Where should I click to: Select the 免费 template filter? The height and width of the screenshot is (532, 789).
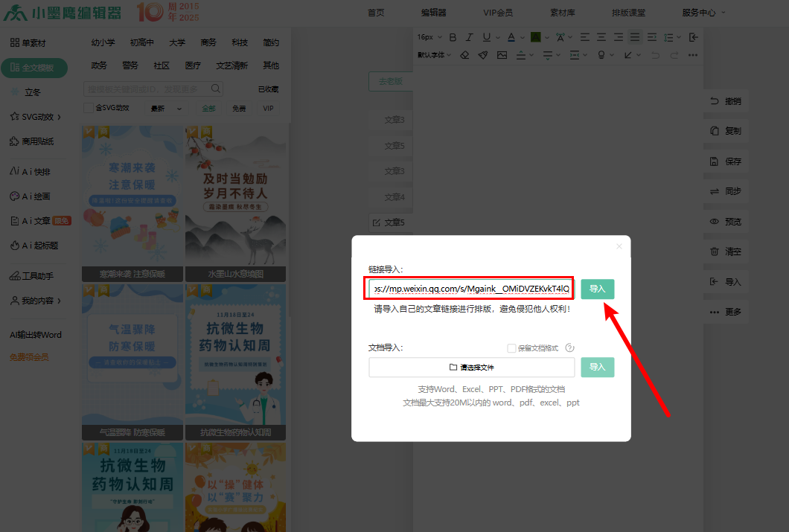[x=238, y=109]
